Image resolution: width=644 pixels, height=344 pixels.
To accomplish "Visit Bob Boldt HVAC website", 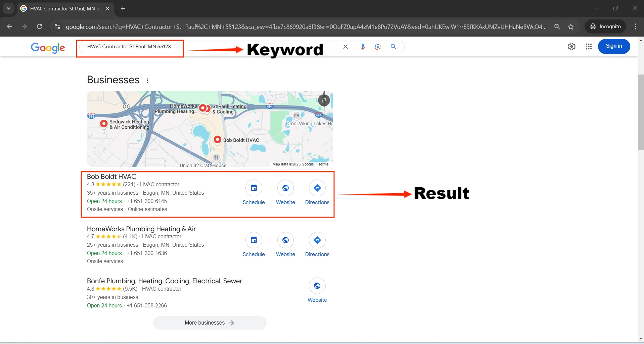I will [x=285, y=193].
